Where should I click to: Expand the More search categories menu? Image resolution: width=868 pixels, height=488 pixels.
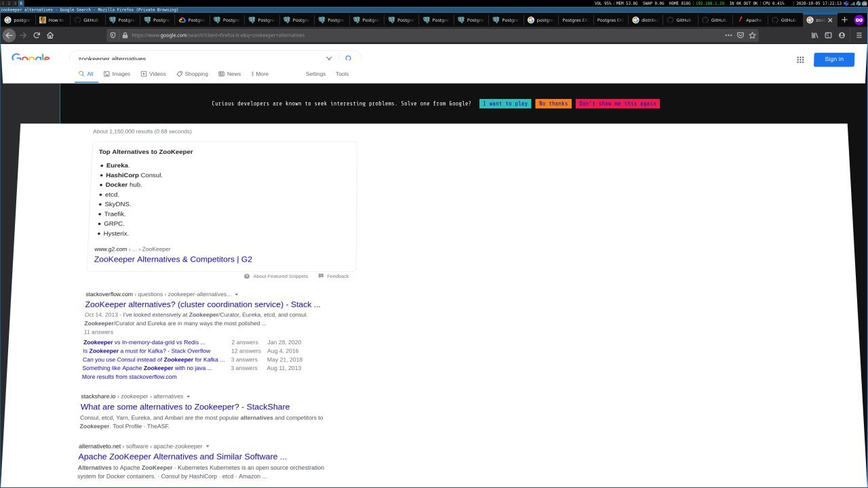point(260,74)
